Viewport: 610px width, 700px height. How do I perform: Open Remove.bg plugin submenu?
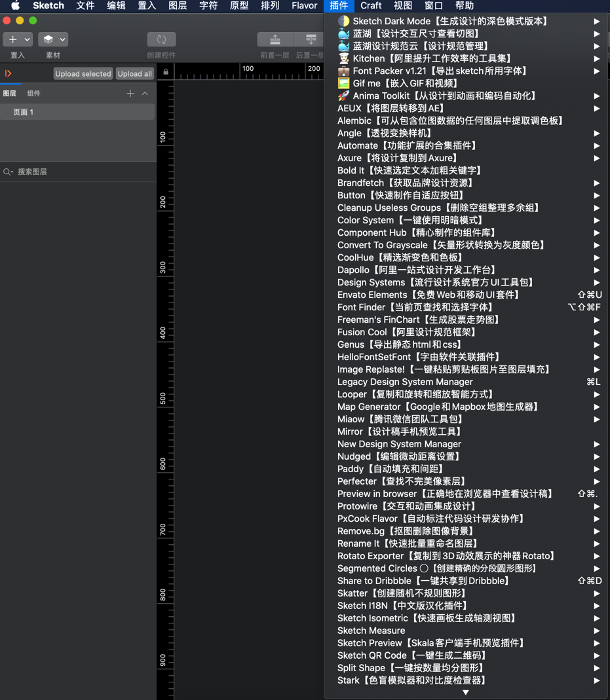[x=467, y=531]
